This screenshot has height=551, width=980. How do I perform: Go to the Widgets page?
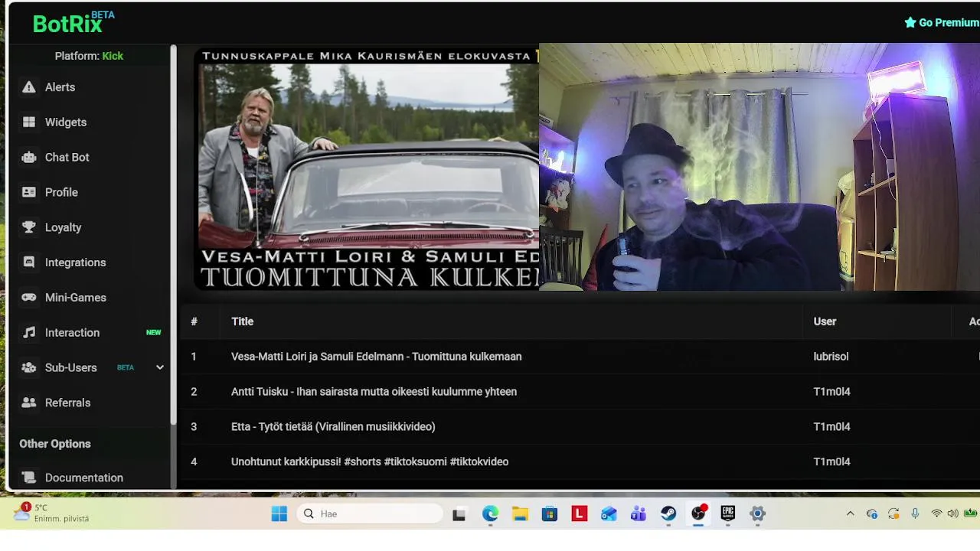pyautogui.click(x=66, y=122)
